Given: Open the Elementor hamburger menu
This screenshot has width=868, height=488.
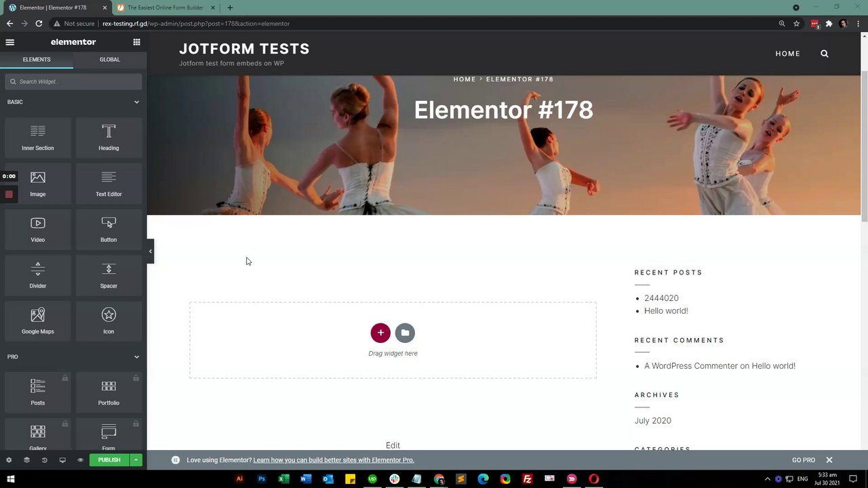Looking at the screenshot, I should coord(9,42).
